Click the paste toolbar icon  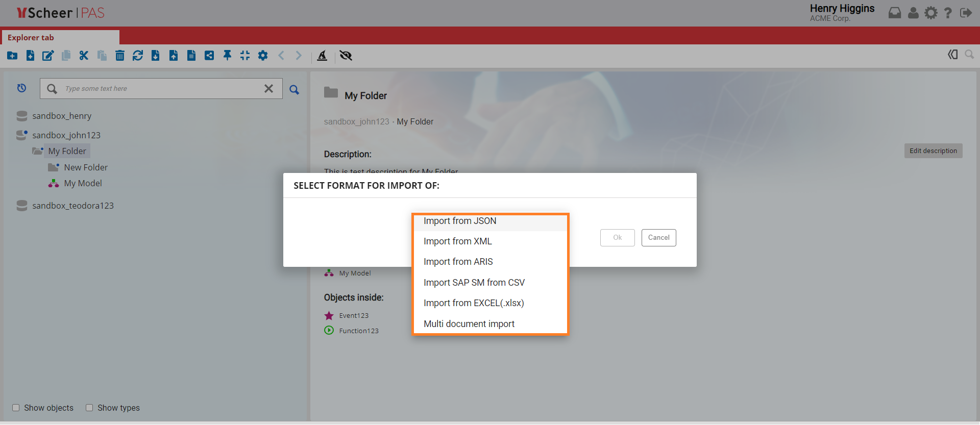click(102, 56)
